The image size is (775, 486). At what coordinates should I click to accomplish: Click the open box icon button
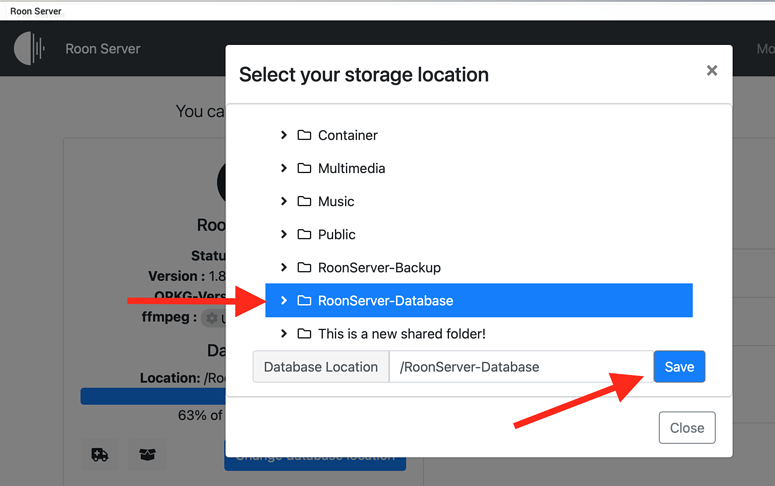pos(147,454)
